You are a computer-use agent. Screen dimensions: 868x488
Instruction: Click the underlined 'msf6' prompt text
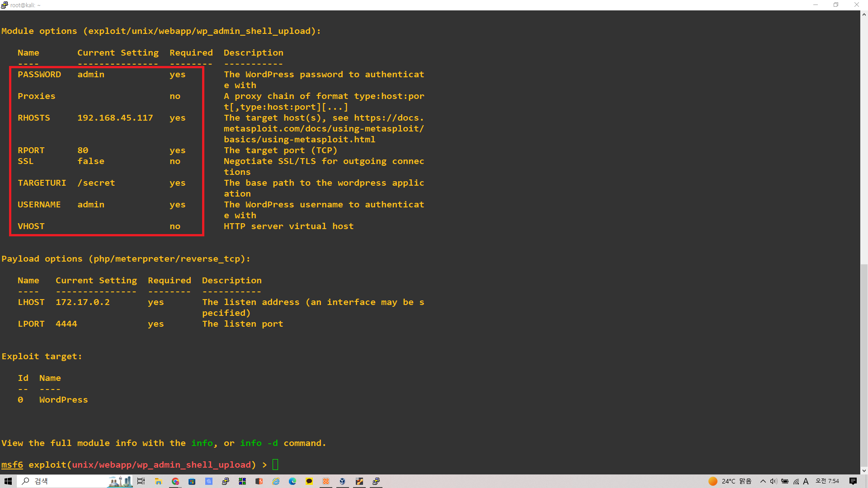click(12, 465)
